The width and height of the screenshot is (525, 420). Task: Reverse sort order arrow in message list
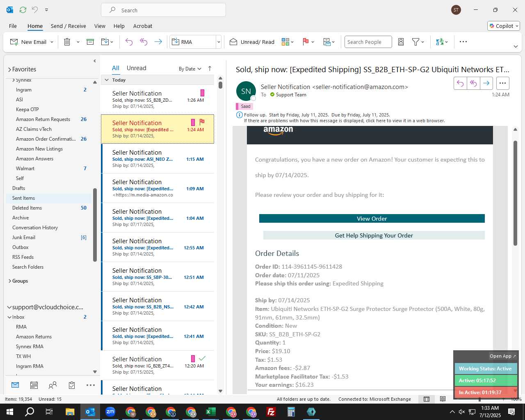[210, 68]
